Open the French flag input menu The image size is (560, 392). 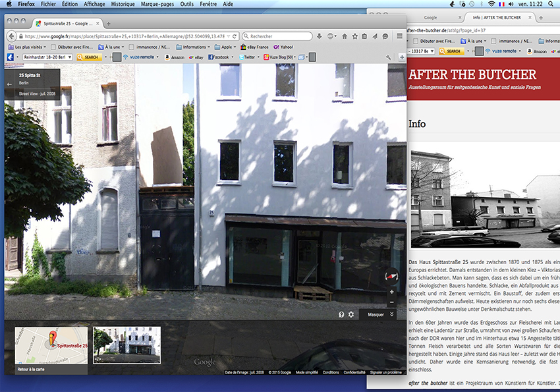point(501,4)
